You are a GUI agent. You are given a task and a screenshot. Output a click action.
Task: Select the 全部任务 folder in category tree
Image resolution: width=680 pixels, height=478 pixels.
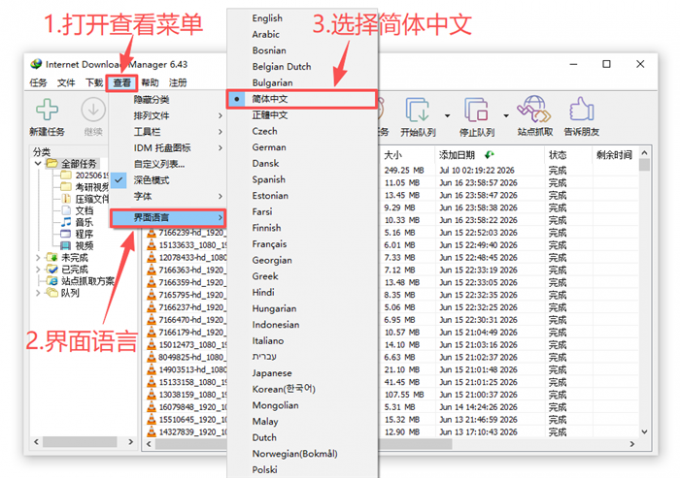(x=78, y=164)
